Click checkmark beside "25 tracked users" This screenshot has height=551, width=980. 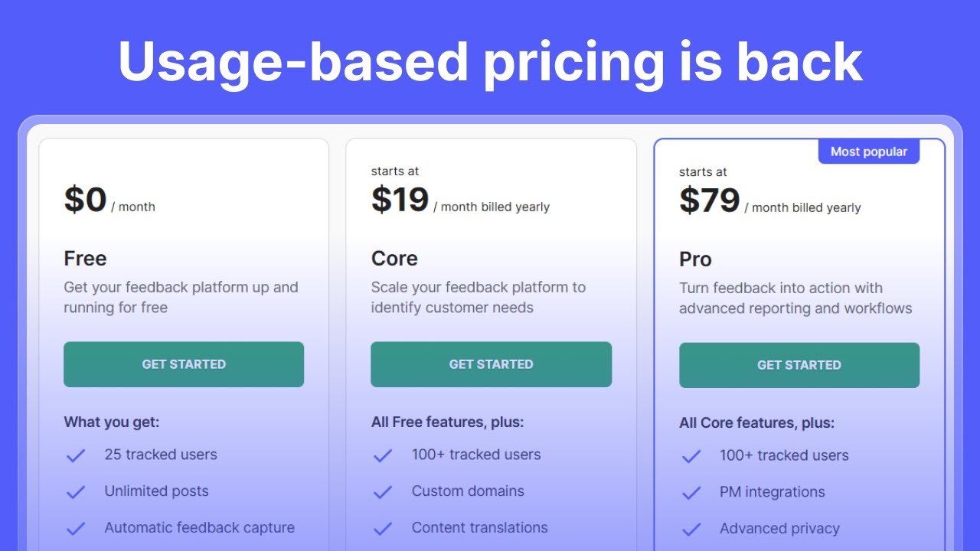click(76, 455)
